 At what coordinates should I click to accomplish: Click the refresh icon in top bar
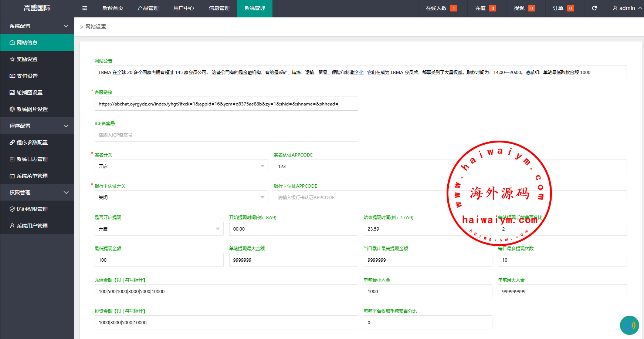coord(594,8)
